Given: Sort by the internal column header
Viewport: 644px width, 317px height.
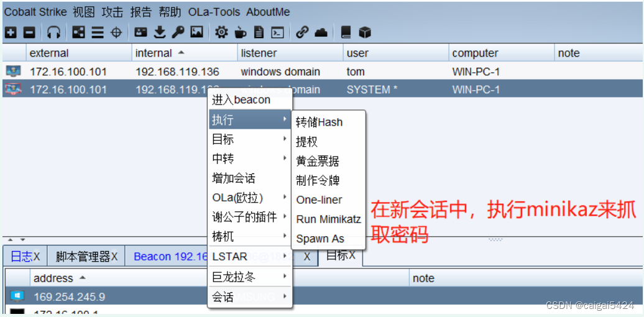Looking at the screenshot, I should coord(185,53).
